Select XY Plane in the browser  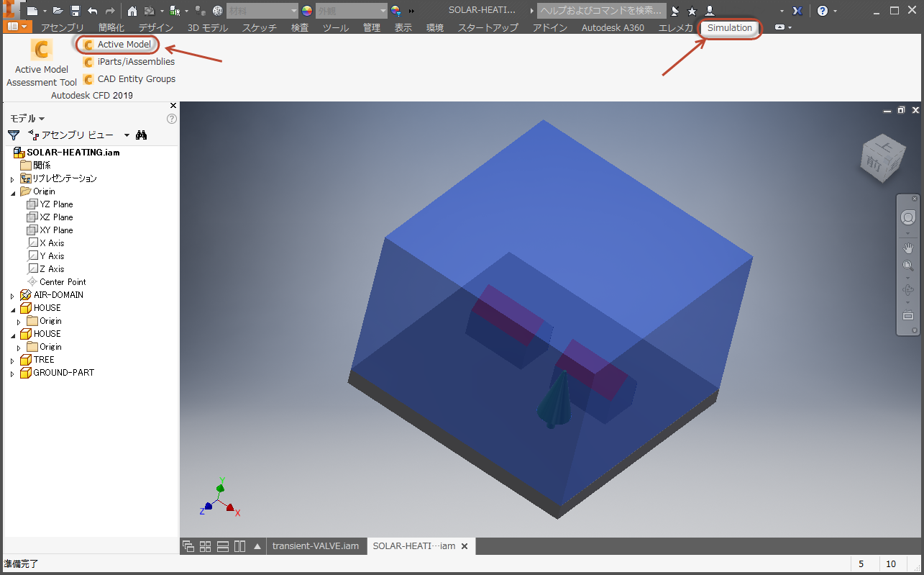coord(50,230)
